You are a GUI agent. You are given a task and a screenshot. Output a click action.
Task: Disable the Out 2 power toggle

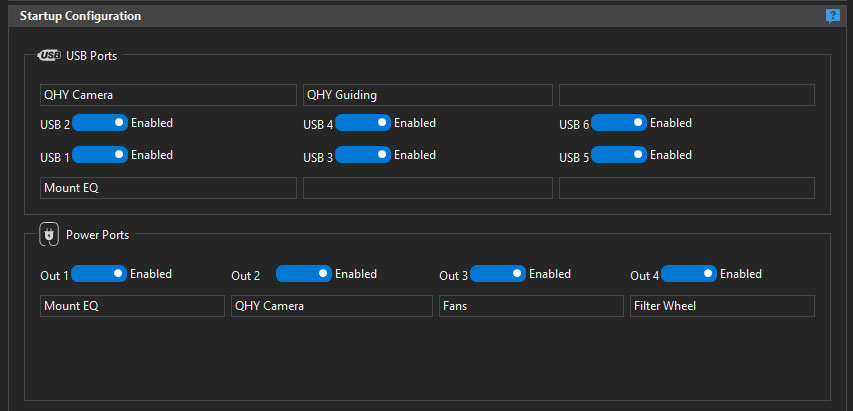(303, 274)
